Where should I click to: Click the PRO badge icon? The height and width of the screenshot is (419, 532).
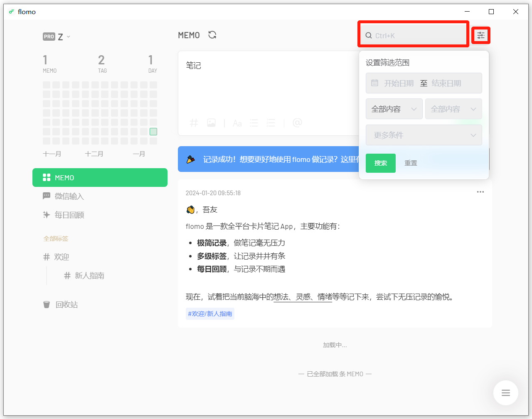(x=49, y=37)
